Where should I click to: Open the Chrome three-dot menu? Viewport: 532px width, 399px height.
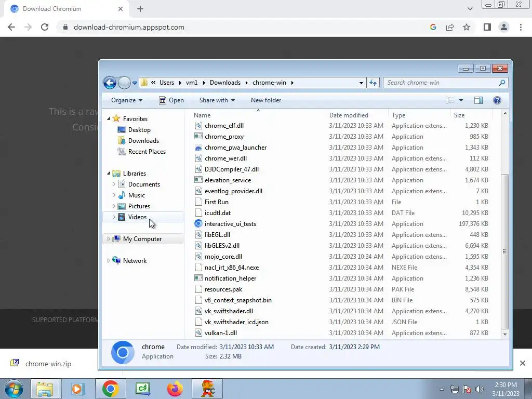(x=521, y=27)
